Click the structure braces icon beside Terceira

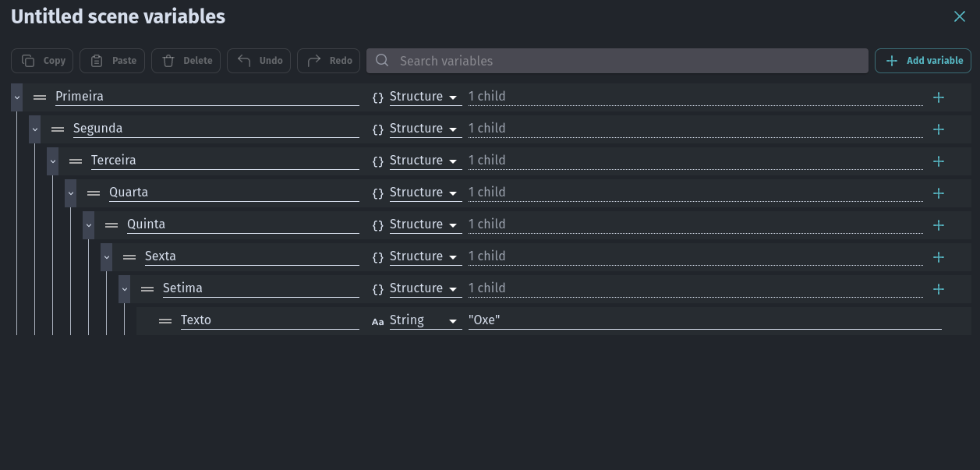[378, 161]
